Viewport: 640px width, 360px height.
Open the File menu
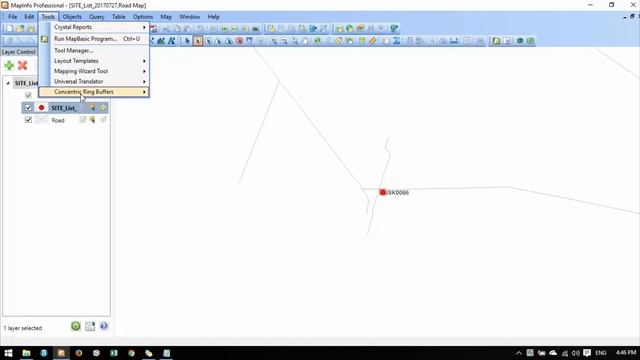coord(13,17)
